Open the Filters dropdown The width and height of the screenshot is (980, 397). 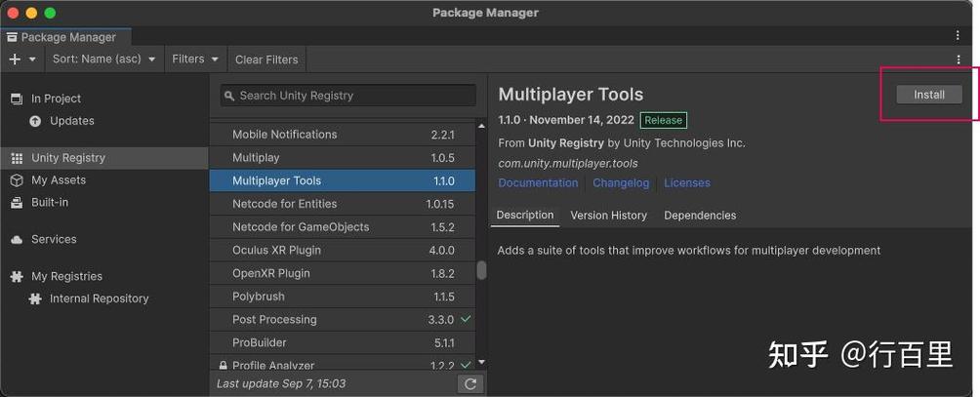tap(195, 60)
